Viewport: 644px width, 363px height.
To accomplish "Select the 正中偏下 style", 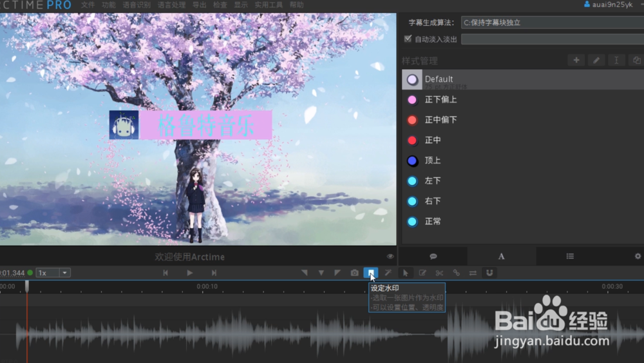I will coord(440,120).
